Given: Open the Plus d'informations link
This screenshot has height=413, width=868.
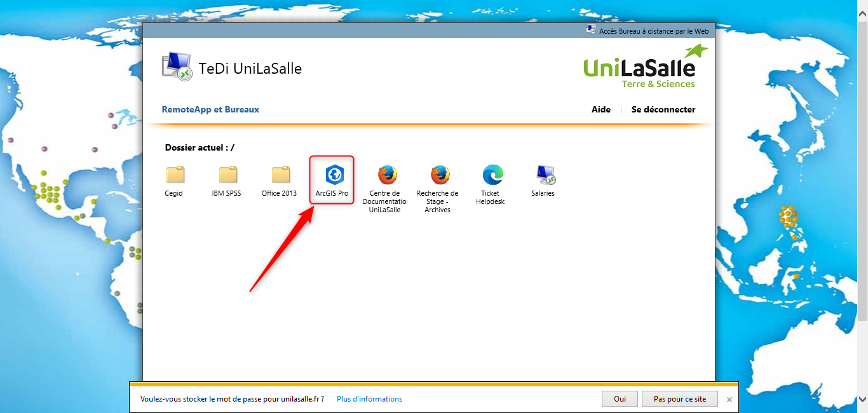Looking at the screenshot, I should 369,399.
